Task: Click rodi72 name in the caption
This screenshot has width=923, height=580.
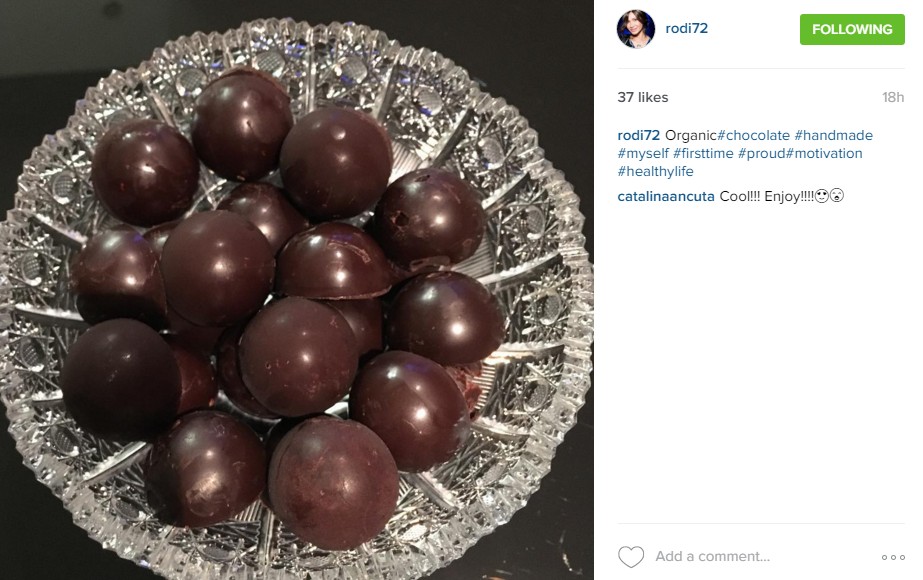Action: coord(639,135)
